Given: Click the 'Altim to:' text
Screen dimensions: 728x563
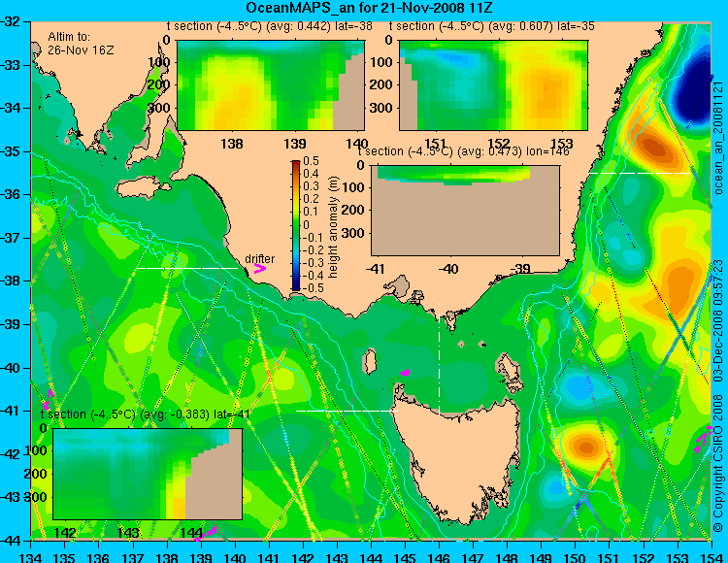Looking at the screenshot, I should point(69,36).
